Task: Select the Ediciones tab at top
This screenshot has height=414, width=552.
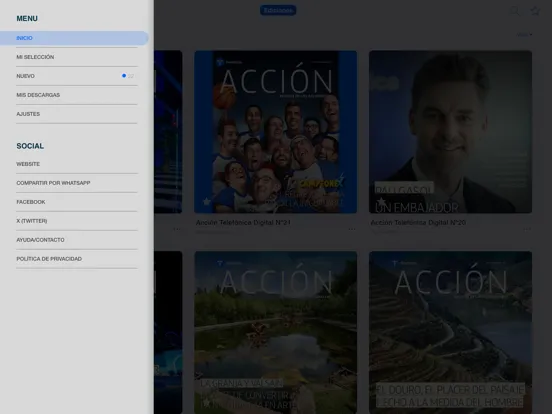Action: (x=278, y=10)
